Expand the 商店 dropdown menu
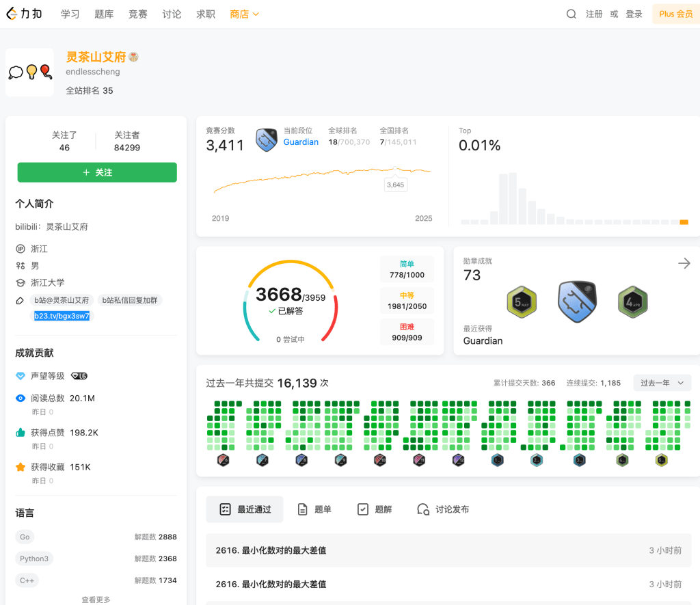This screenshot has height=605, width=700. (x=244, y=14)
